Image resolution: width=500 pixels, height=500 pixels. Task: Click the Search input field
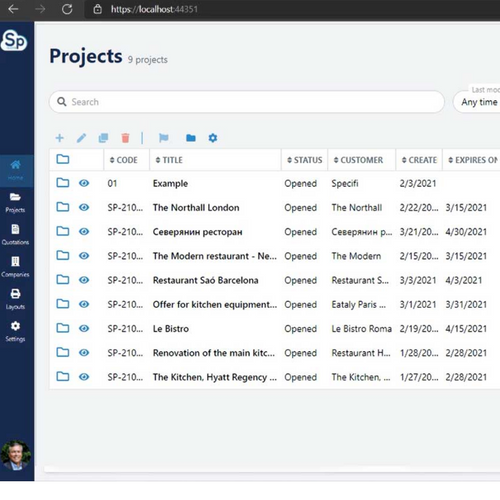(247, 102)
